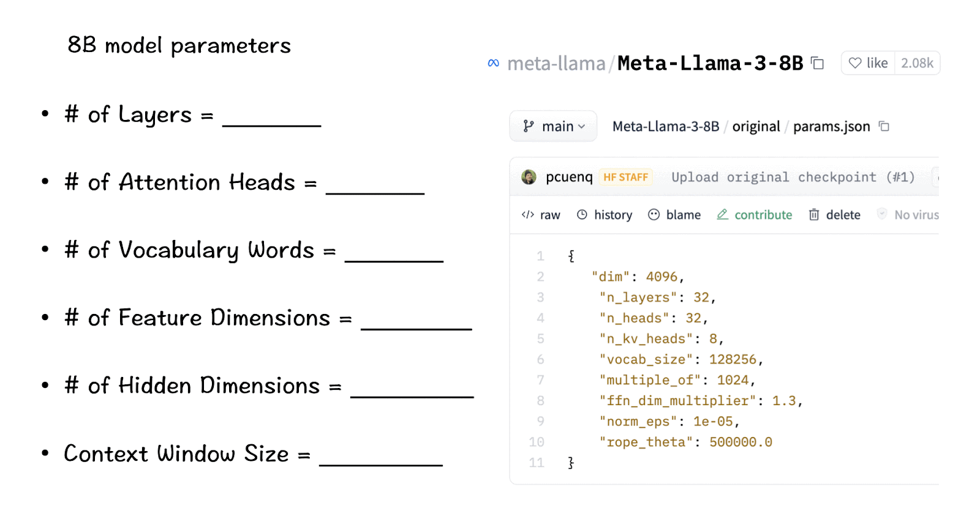The width and height of the screenshot is (980, 511).
Task: Click the heart like icon
Action: pyautogui.click(x=855, y=63)
